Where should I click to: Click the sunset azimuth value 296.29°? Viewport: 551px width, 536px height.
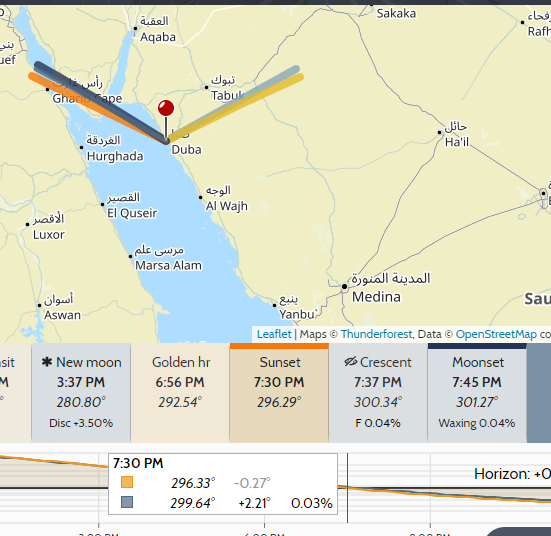point(279,402)
